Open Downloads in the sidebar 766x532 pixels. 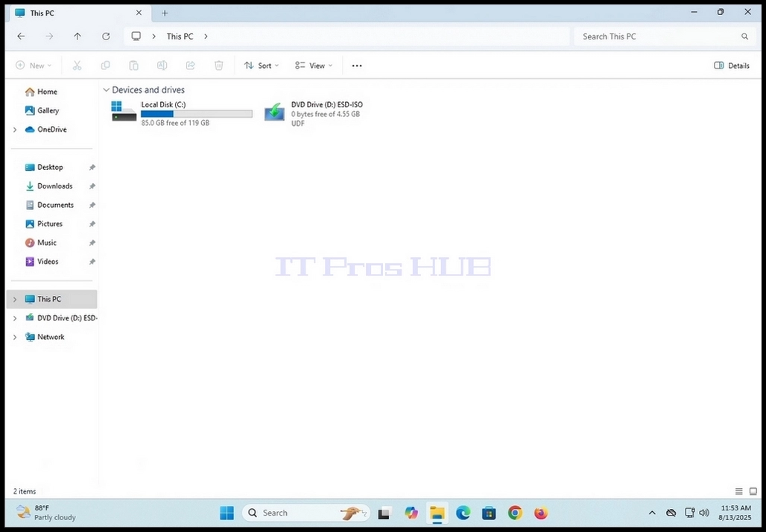point(49,186)
